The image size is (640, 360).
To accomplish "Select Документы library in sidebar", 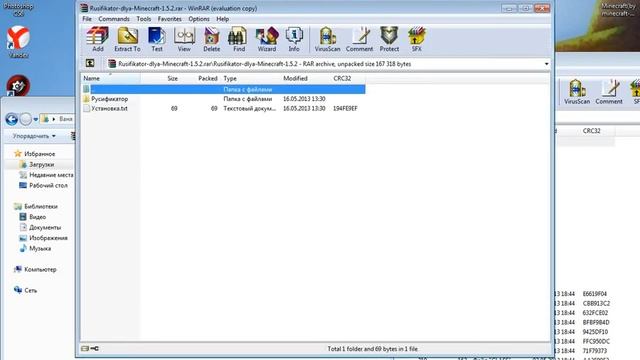I will (x=45, y=228).
